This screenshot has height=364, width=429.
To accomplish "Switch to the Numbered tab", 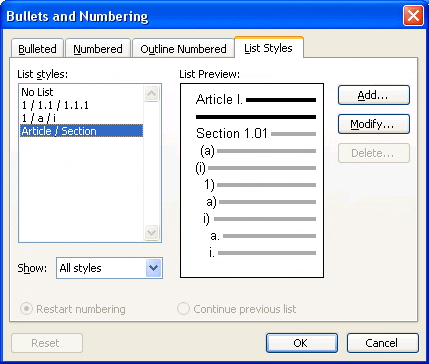I will pos(98,49).
